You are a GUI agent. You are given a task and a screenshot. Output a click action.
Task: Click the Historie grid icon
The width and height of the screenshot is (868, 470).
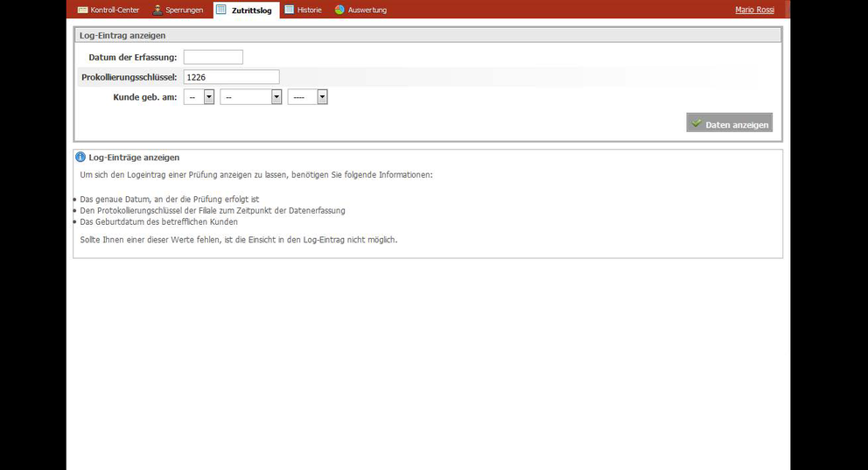pyautogui.click(x=289, y=10)
